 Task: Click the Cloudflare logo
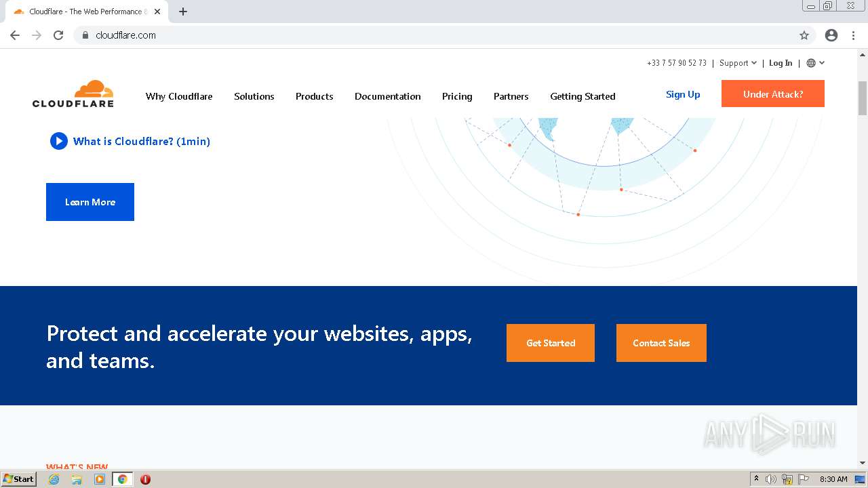[73, 94]
